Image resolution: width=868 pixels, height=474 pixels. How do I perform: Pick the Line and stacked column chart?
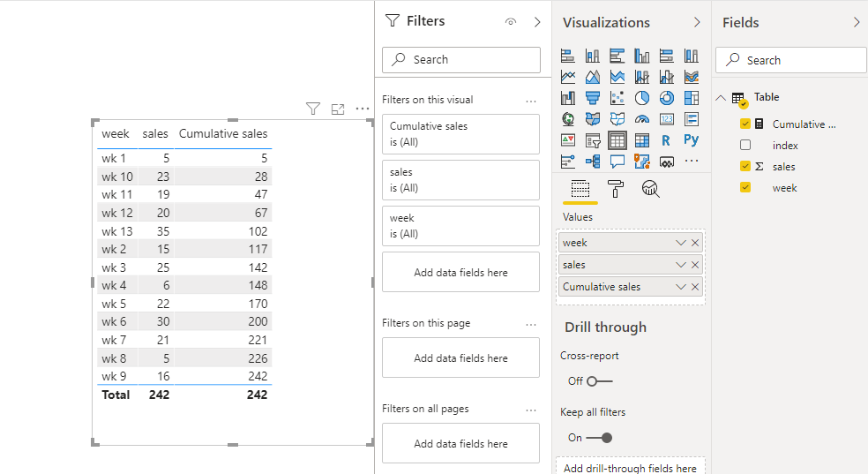(642, 77)
